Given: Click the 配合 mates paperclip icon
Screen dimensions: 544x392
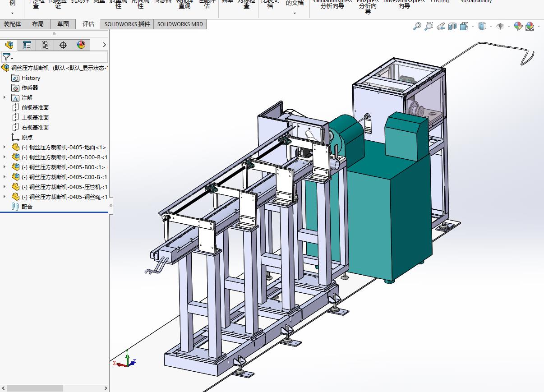Looking at the screenshot, I should click(15, 207).
